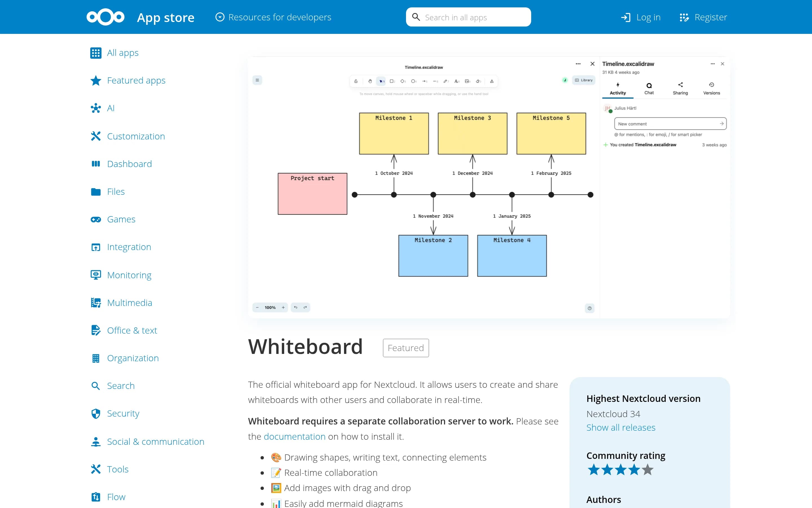
Task: Click the Multimedia category icon
Action: [96, 303]
